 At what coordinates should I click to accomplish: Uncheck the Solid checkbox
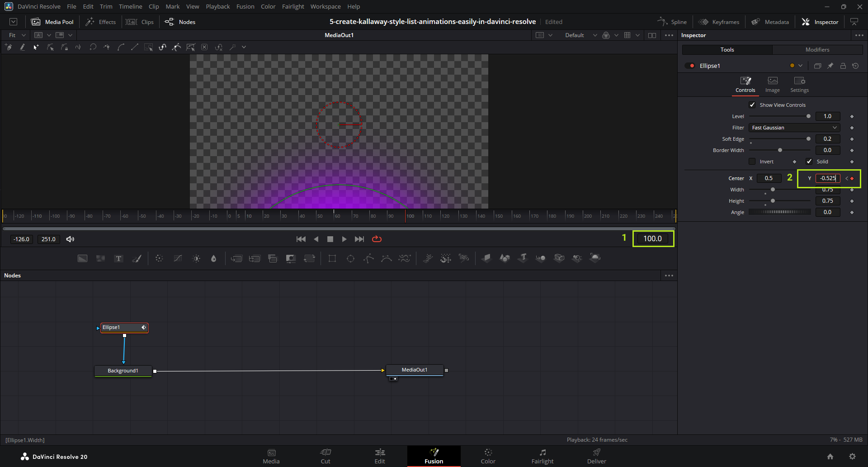click(x=809, y=162)
